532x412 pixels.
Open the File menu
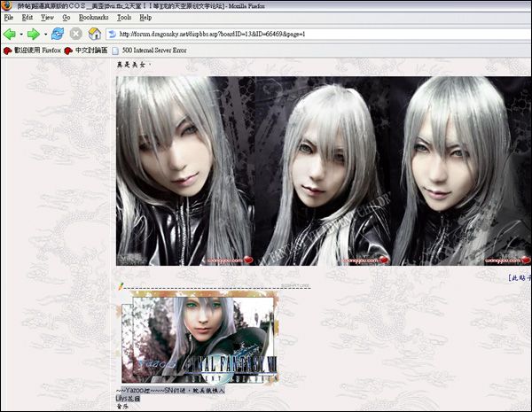tap(9, 18)
